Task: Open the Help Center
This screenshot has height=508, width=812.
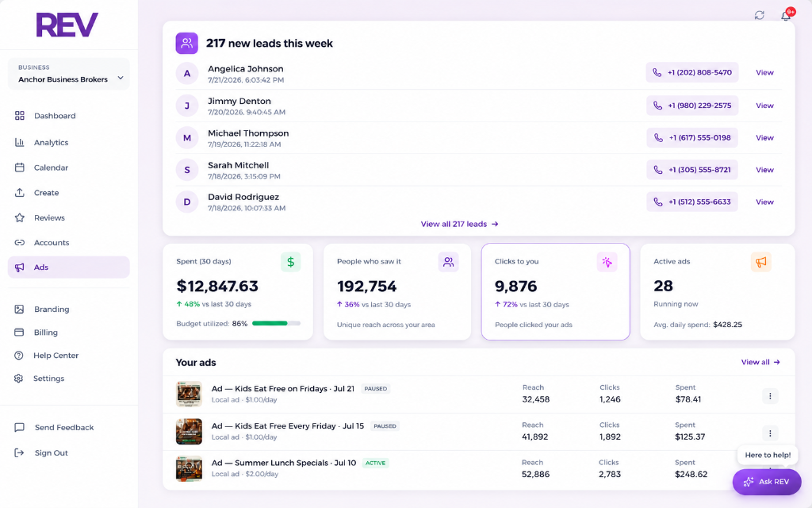Action: point(68,356)
